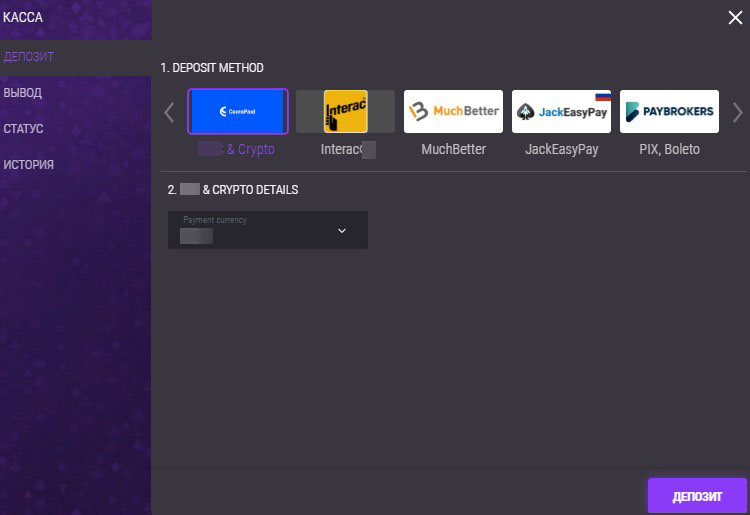The width and height of the screenshot is (750, 515).
Task: Select the CoinsPaid crypto payment logo
Action: pos(238,112)
